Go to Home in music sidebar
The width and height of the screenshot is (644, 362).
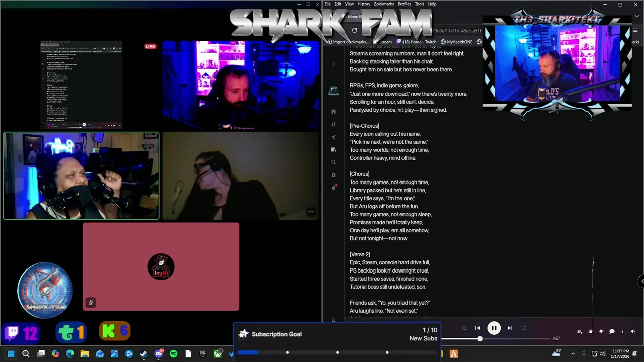tap(333, 112)
